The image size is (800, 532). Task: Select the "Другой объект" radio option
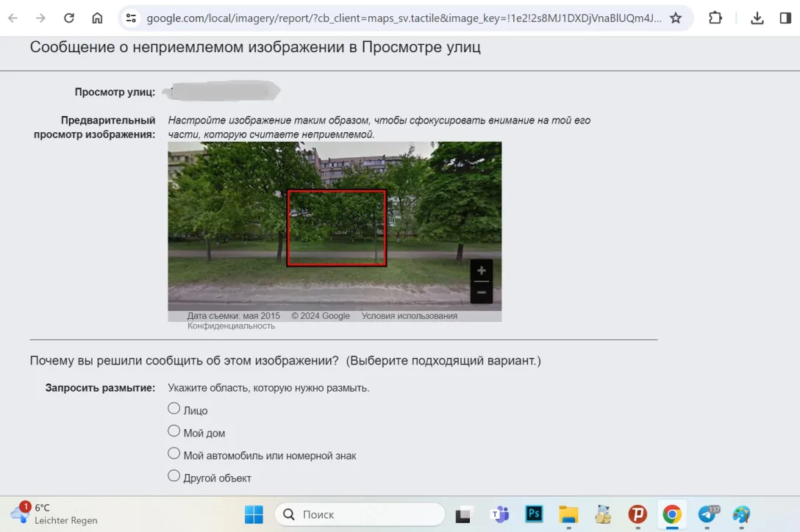coord(174,476)
